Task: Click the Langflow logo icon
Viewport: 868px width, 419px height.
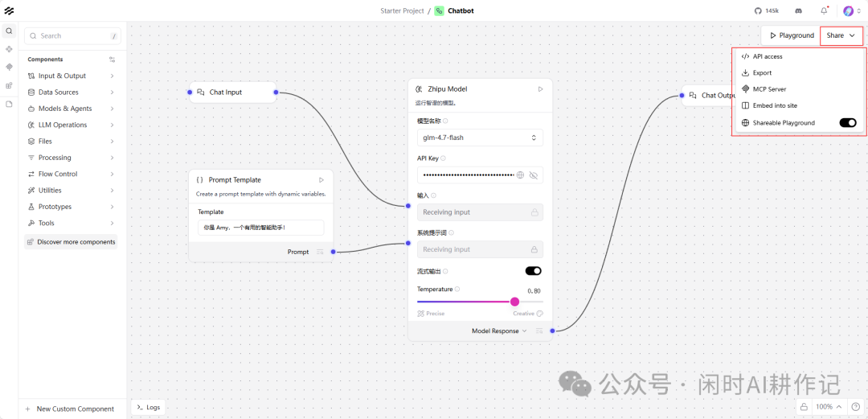Action: pyautogui.click(x=9, y=10)
